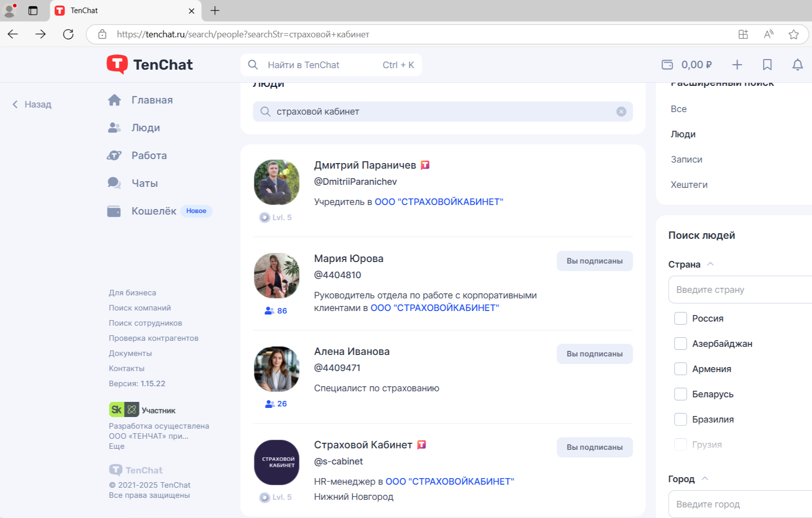Go forward with browser forward arrow

click(x=41, y=34)
